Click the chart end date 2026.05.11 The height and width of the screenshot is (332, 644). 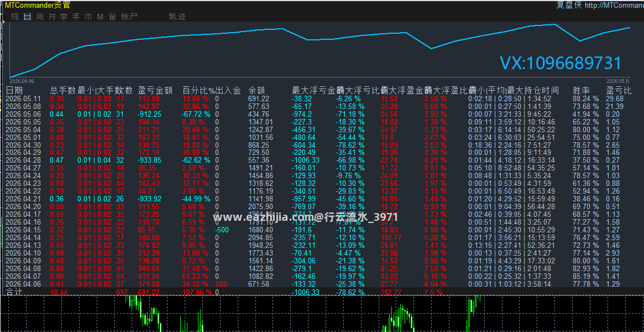(618, 81)
